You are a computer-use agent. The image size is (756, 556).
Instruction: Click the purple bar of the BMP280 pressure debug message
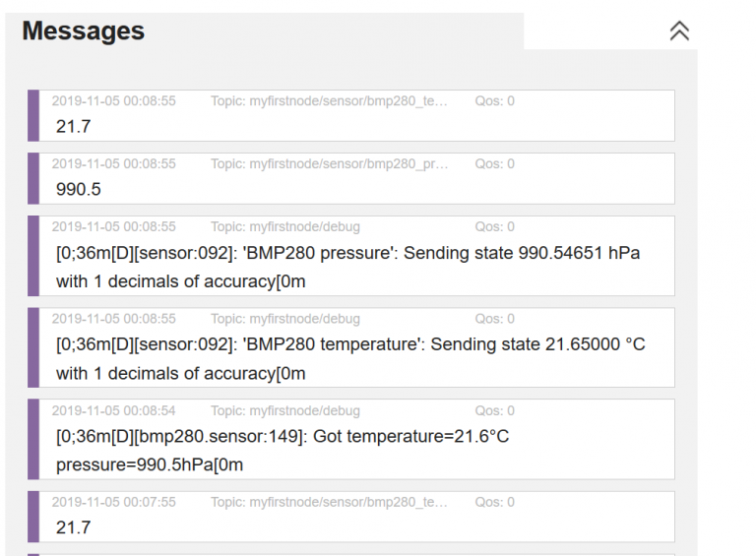tap(33, 256)
